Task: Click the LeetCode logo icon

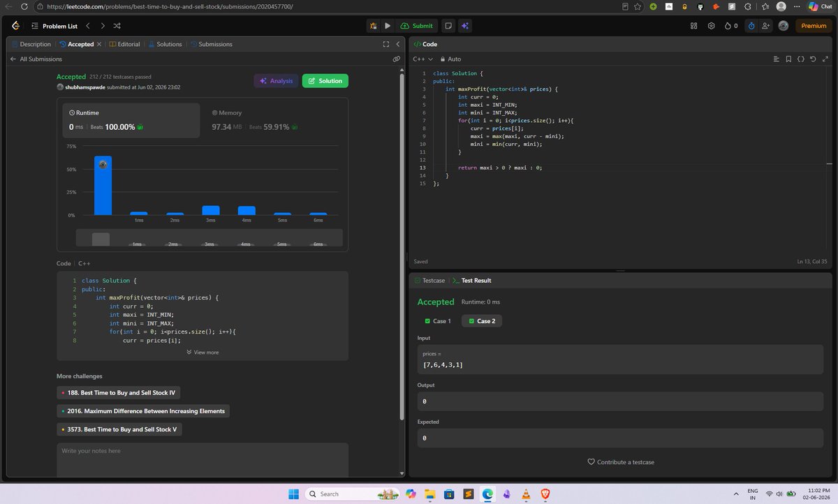Action: pyautogui.click(x=16, y=26)
